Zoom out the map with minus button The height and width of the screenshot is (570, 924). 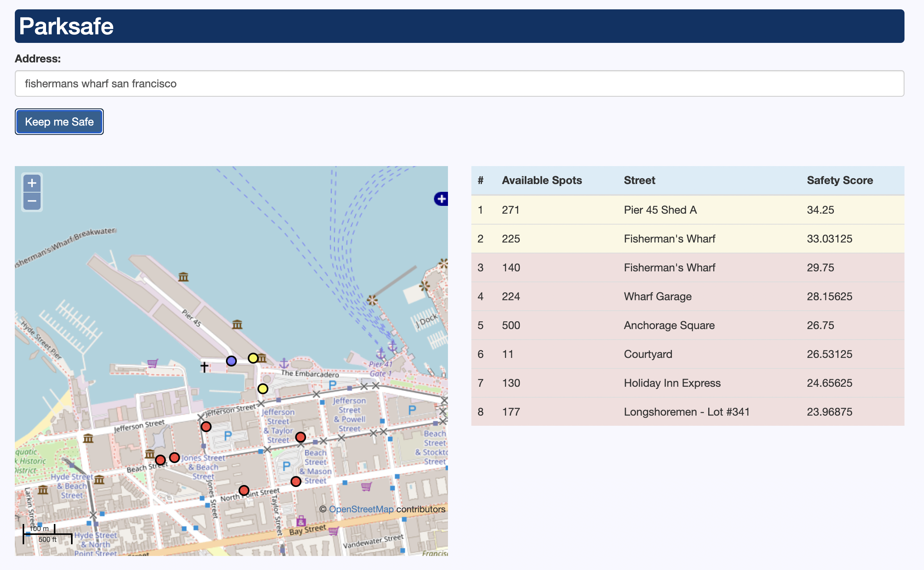(x=32, y=202)
